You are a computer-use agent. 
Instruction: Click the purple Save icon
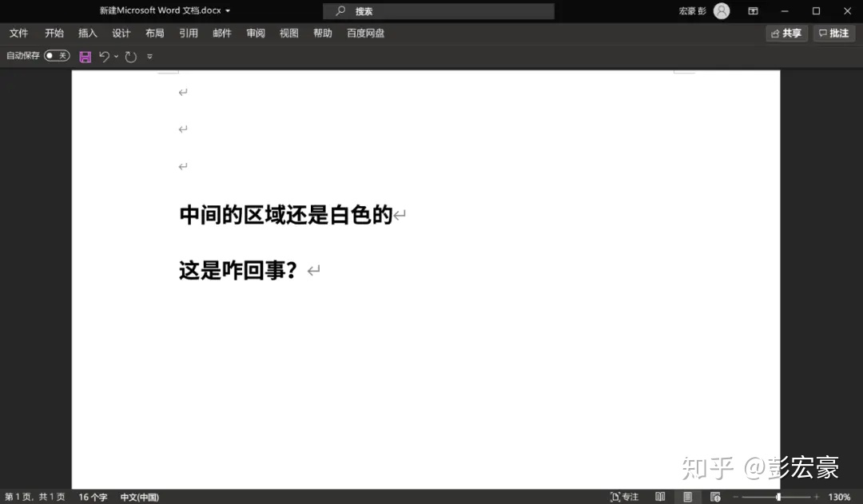pyautogui.click(x=86, y=57)
